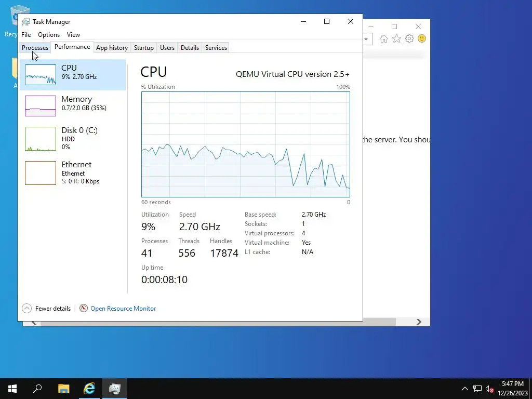The height and width of the screenshot is (399, 532).
Task: Click the Threads value 556
Action: (187, 253)
